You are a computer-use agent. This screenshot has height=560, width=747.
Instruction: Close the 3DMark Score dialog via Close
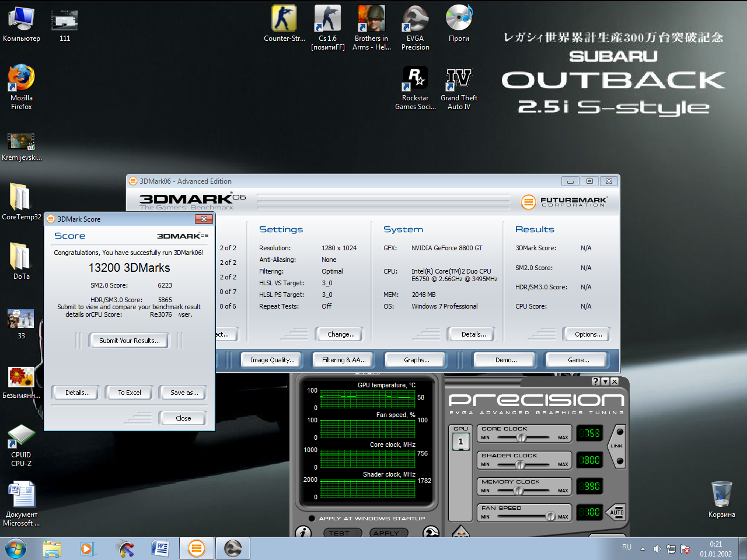[183, 418]
